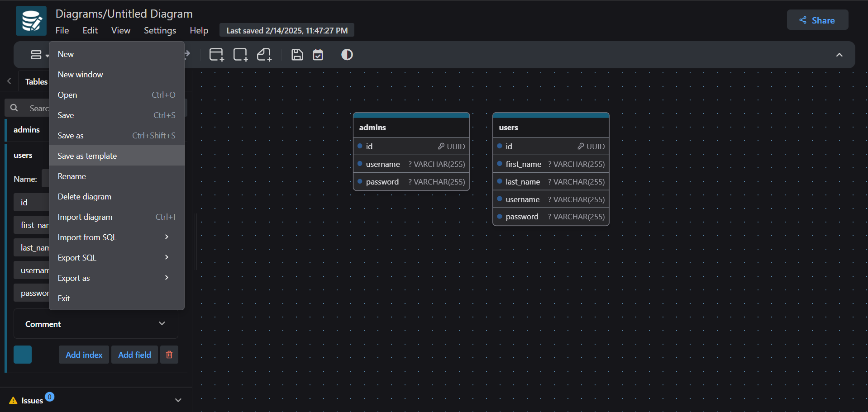Click the Add field button

pyautogui.click(x=134, y=355)
